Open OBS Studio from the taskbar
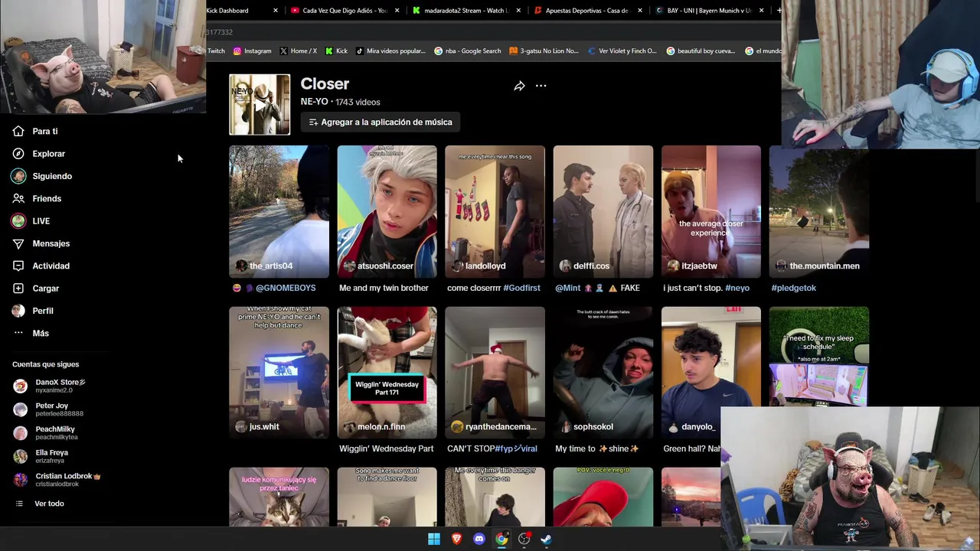This screenshot has width=980, height=551. tap(524, 539)
